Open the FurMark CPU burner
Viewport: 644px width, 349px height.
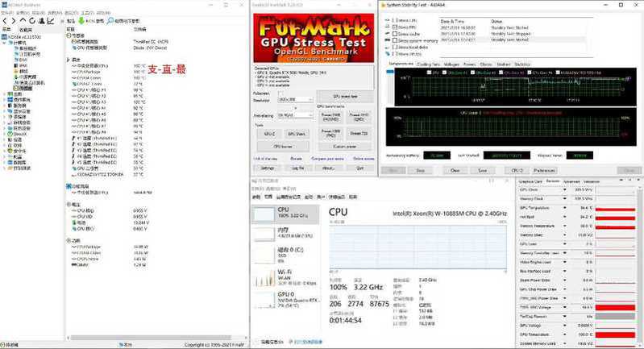click(283, 146)
